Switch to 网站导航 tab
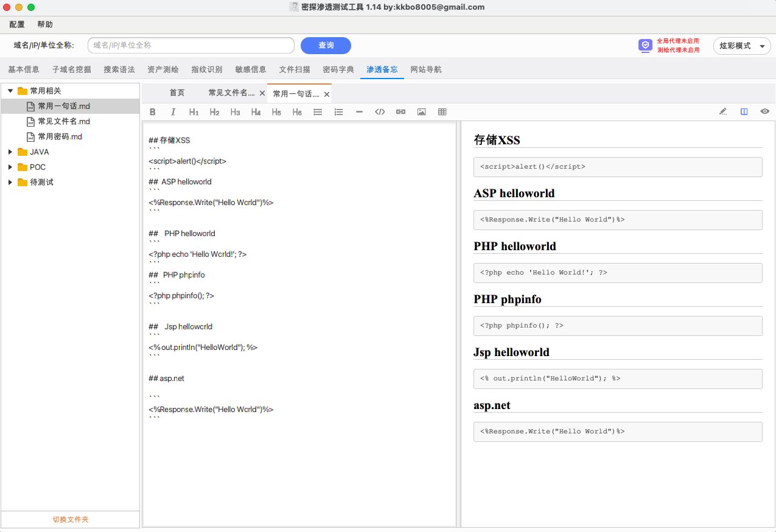Viewport: 776px width, 532px height. (426, 69)
